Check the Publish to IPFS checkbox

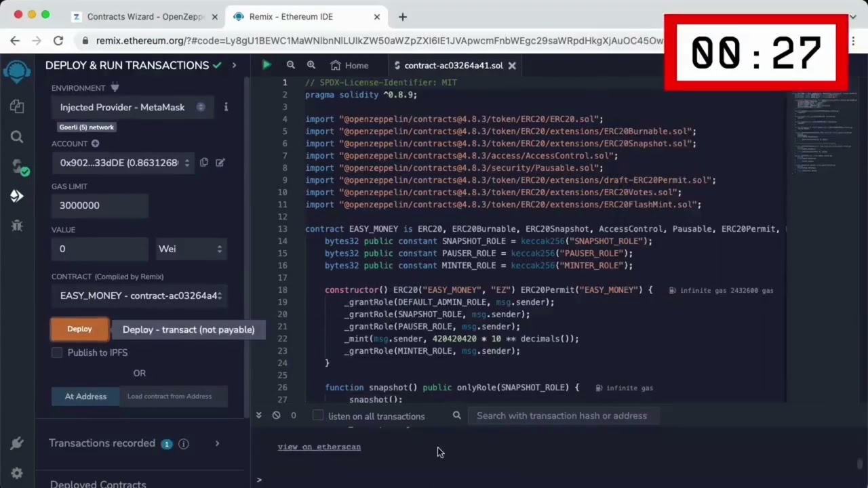57,352
